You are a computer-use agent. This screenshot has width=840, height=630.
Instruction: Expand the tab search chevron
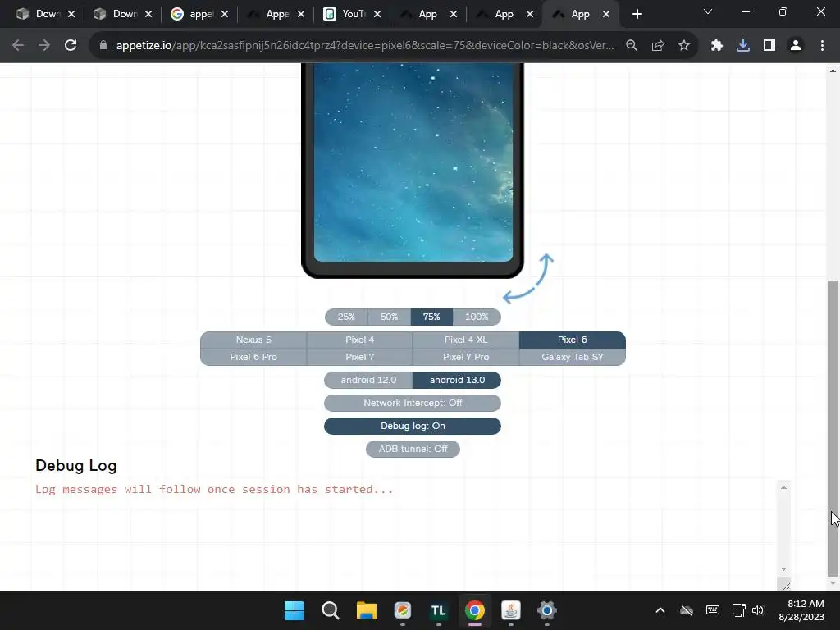pos(708,11)
